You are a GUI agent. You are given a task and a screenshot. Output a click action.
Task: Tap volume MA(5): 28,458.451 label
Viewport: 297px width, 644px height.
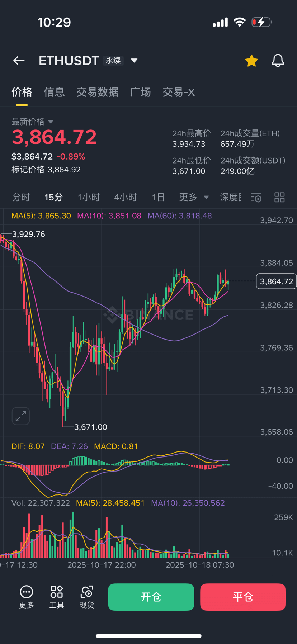pos(110,503)
